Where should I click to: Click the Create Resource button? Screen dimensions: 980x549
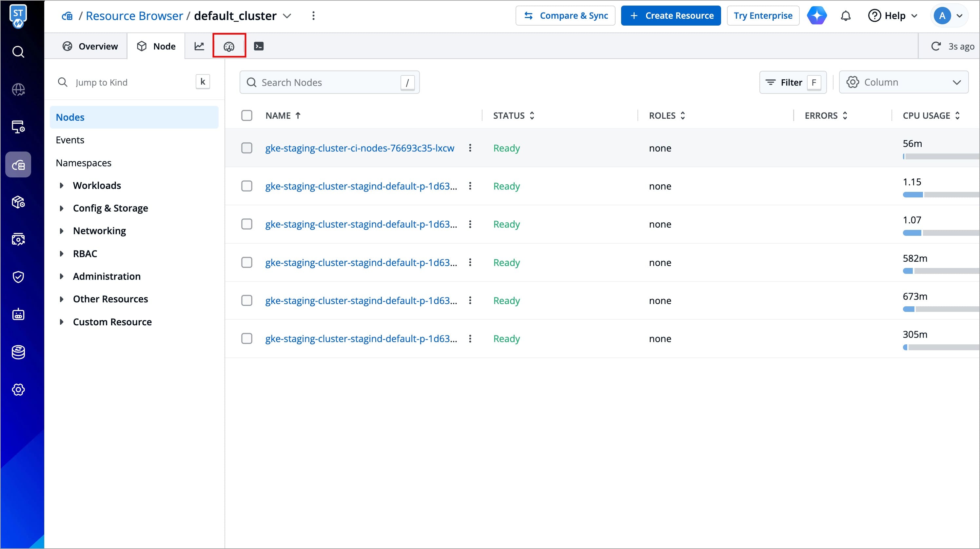coord(671,16)
